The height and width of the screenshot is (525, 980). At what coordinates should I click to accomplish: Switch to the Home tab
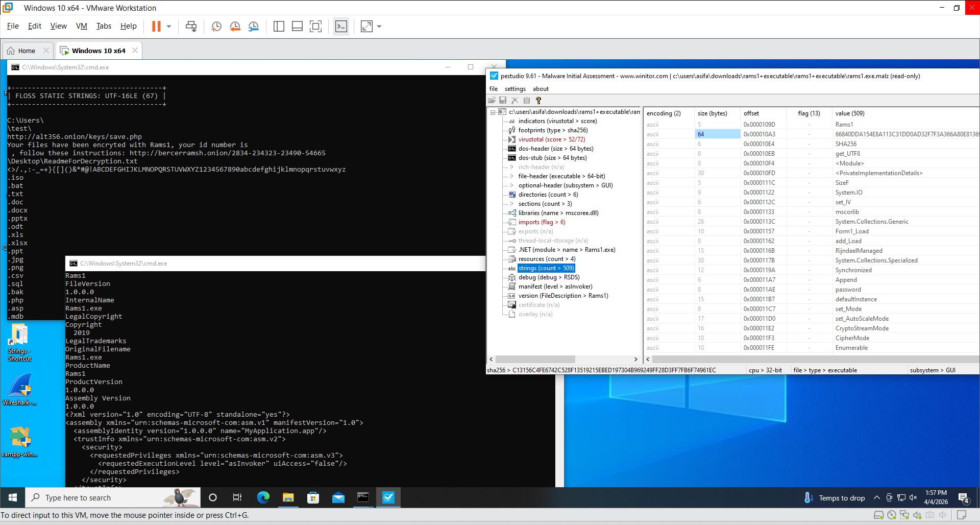tap(27, 51)
